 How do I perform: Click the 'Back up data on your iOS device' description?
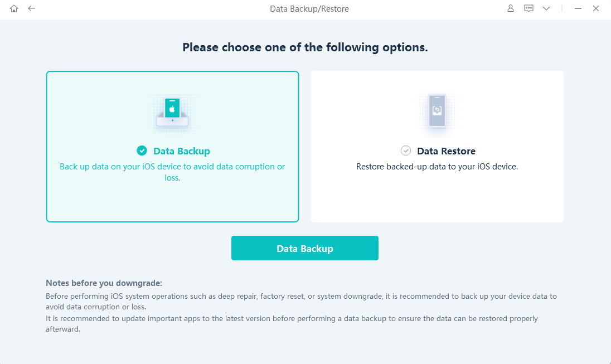172,172
